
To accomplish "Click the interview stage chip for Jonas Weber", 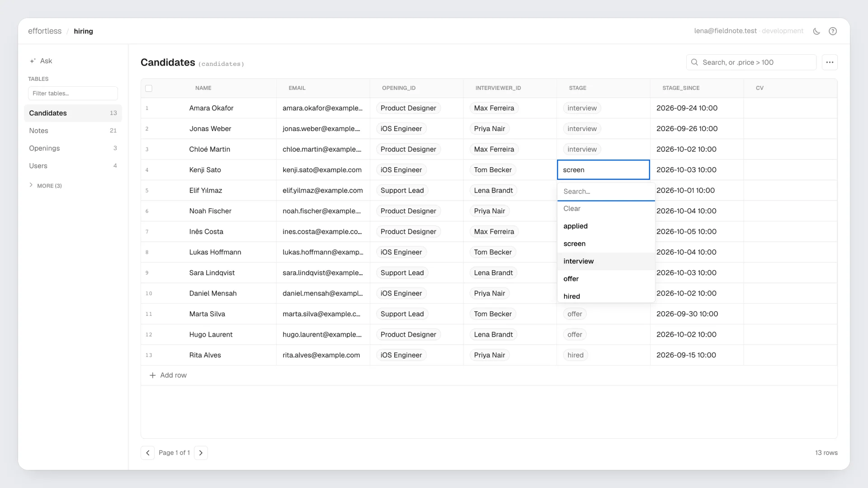I will tap(582, 129).
